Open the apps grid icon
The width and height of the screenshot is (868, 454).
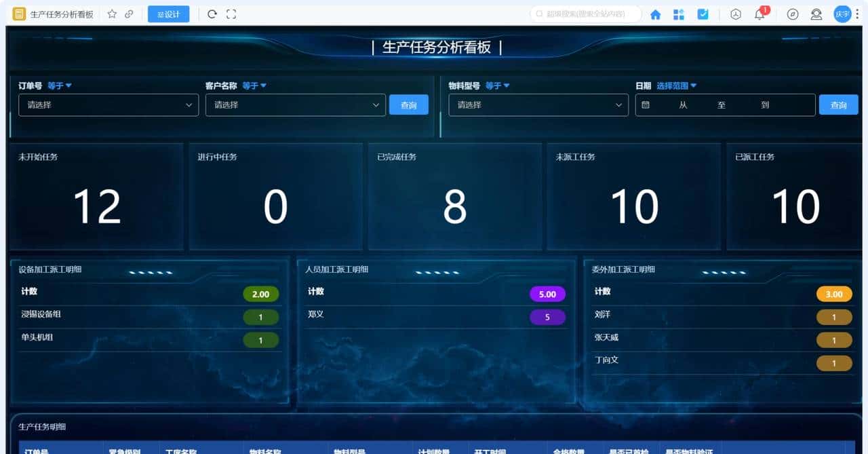click(x=678, y=14)
